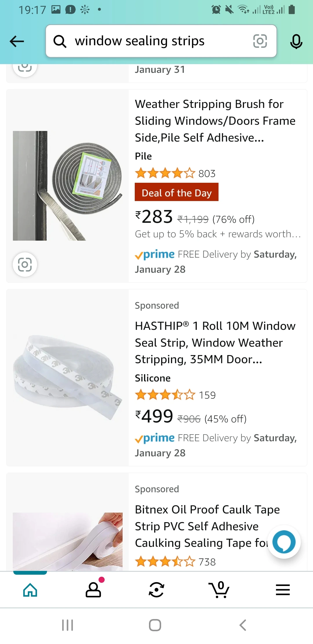Tap Android recent apps button
This screenshot has height=644, width=313.
point(68,625)
